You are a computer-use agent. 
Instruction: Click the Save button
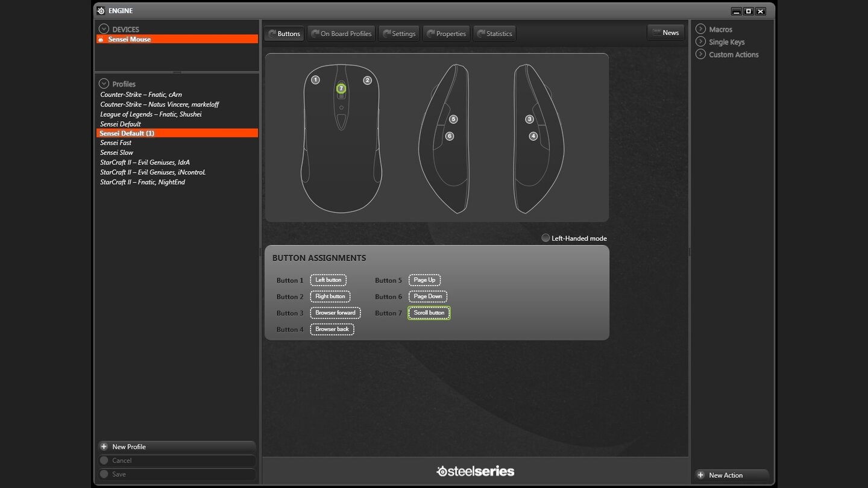coord(177,474)
